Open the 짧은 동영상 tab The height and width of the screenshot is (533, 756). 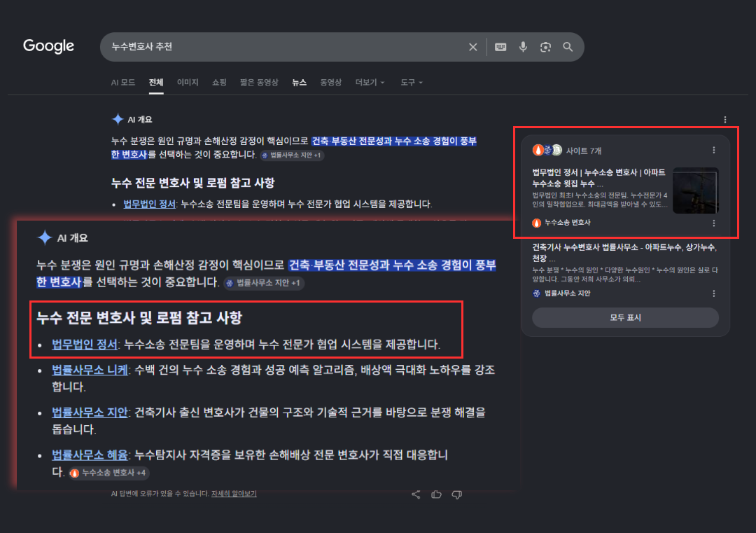(260, 83)
